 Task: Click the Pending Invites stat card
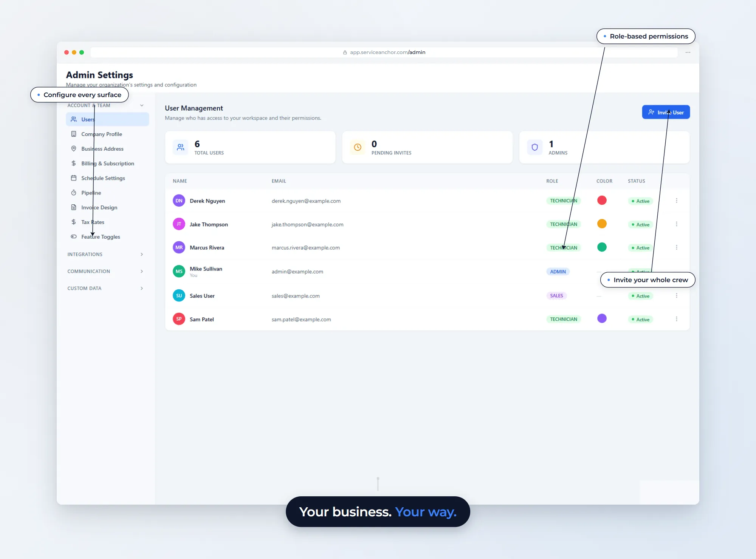click(x=427, y=147)
